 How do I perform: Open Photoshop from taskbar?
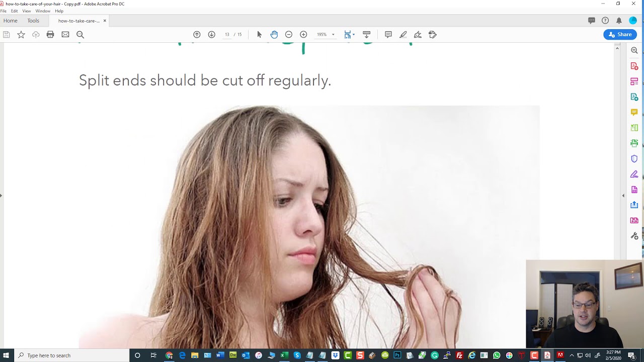click(397, 355)
